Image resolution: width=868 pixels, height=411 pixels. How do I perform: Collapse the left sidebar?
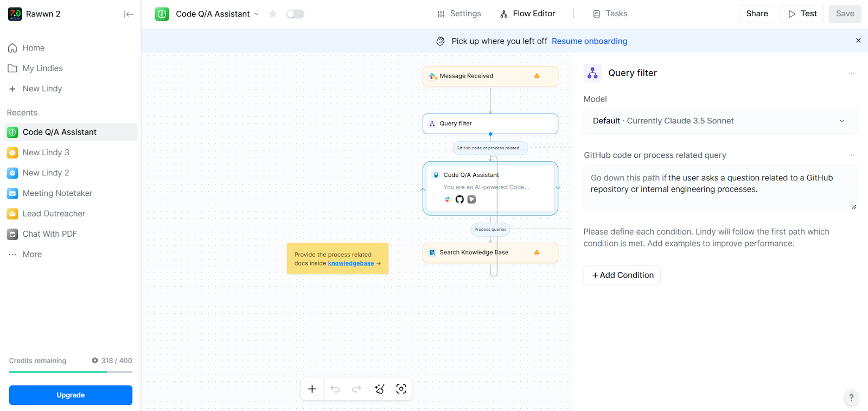[x=129, y=14]
